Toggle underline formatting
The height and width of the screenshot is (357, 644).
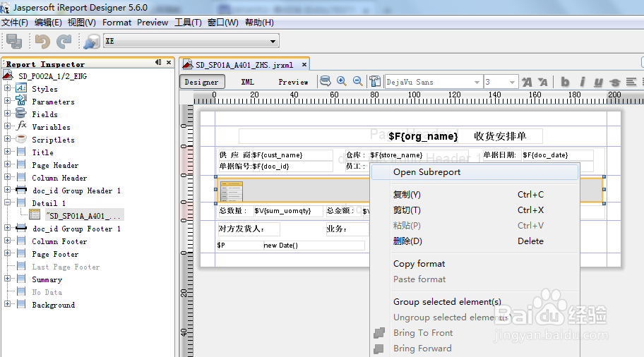(598, 82)
